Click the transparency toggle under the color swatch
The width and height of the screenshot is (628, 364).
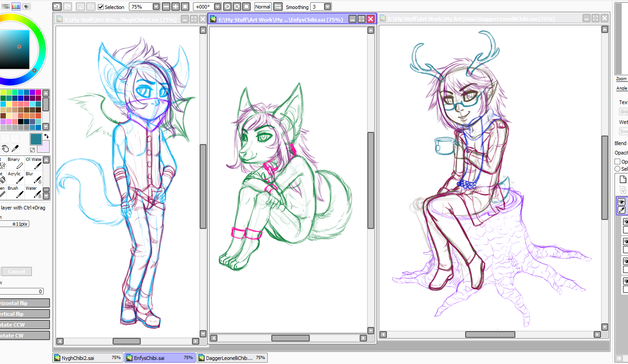(x=32, y=150)
